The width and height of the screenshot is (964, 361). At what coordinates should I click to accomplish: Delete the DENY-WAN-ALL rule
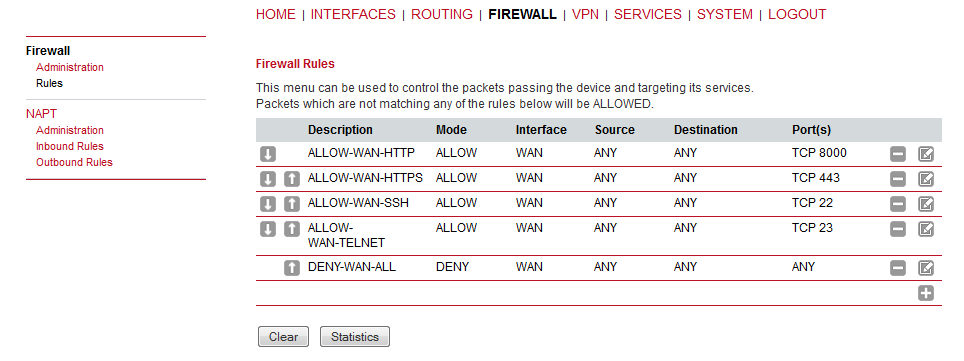pos(898,268)
